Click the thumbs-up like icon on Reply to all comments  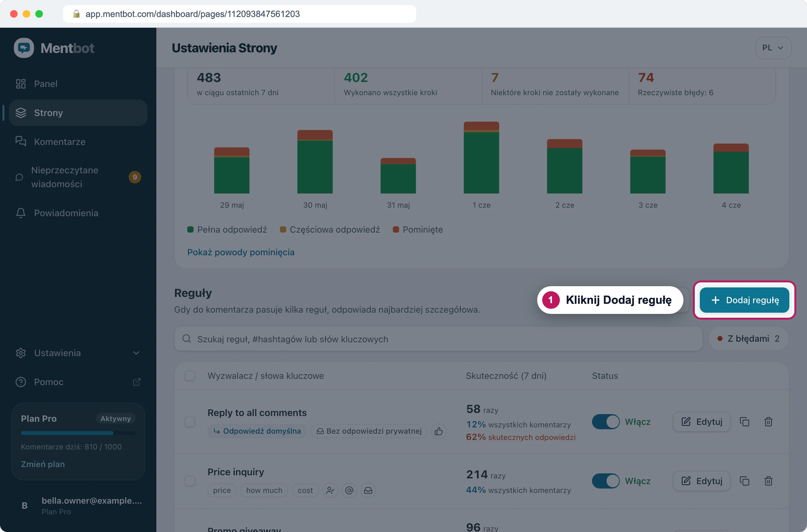coord(438,431)
